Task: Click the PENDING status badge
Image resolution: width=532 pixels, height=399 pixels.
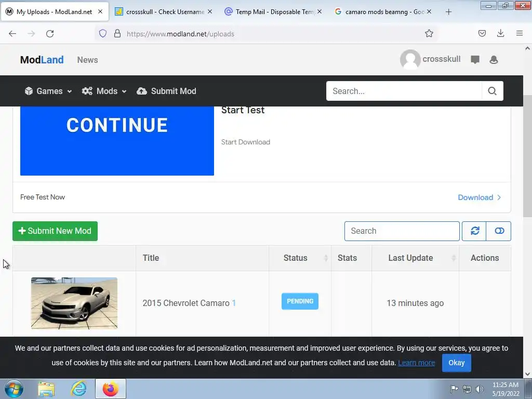Action: 300,301
